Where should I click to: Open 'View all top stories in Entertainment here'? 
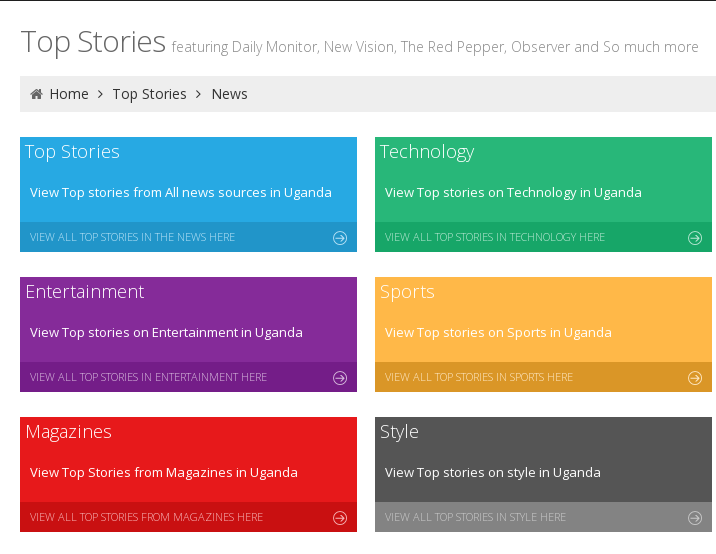(148, 377)
